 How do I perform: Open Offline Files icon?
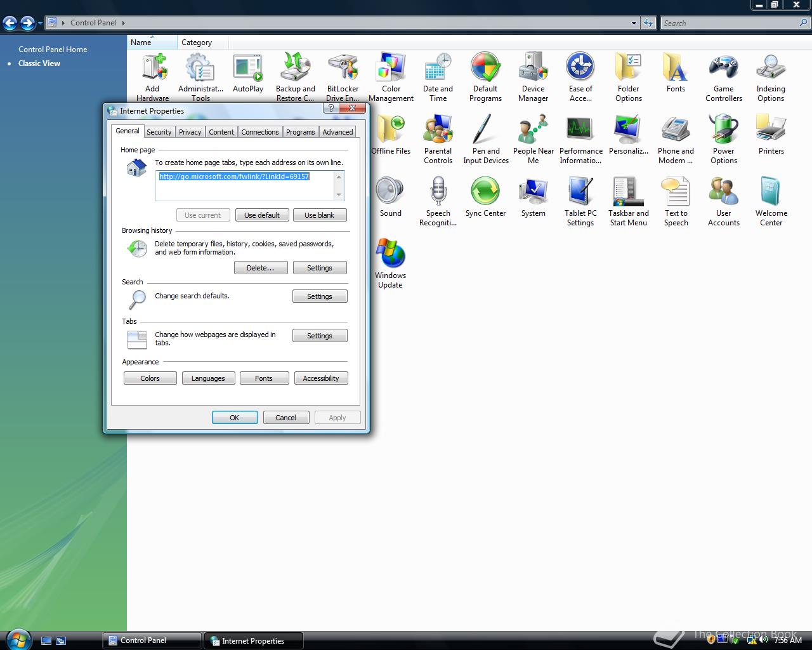click(x=391, y=135)
